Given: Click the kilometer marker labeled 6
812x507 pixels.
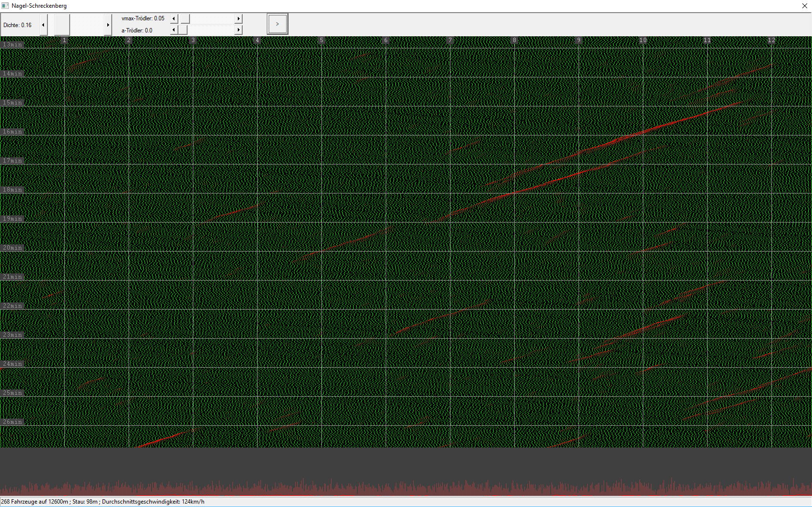Looking at the screenshot, I should (386, 40).
